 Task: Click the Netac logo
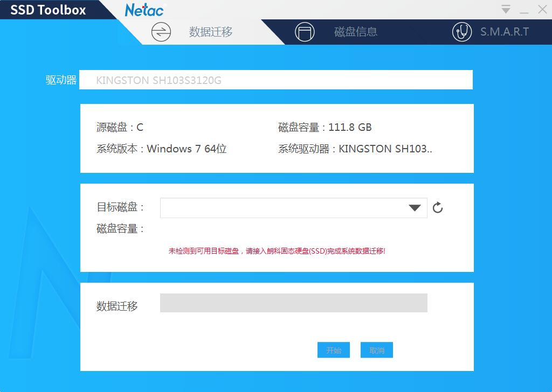click(x=143, y=10)
